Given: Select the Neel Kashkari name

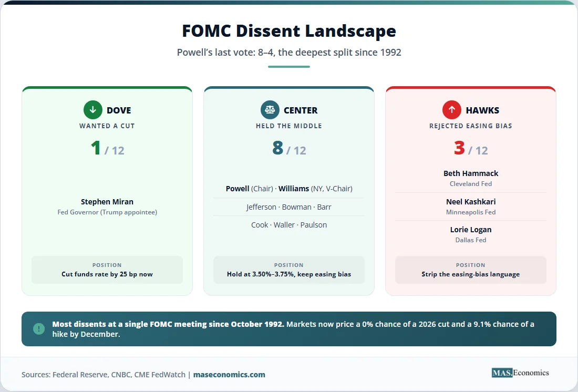Looking at the screenshot, I should click(471, 202).
